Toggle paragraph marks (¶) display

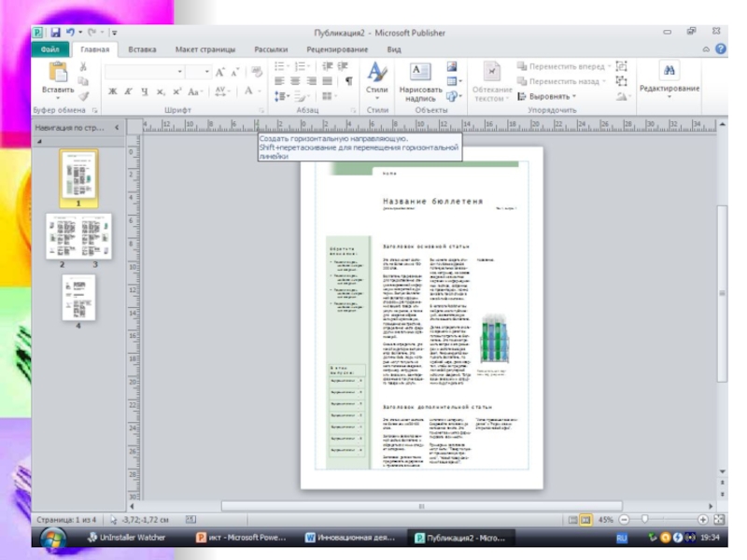[x=348, y=81]
